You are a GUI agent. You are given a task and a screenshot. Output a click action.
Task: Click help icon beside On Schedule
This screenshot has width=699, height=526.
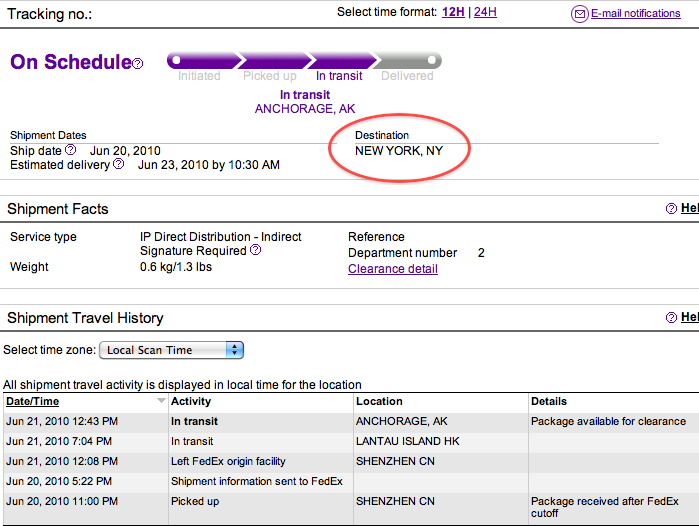coord(138,64)
